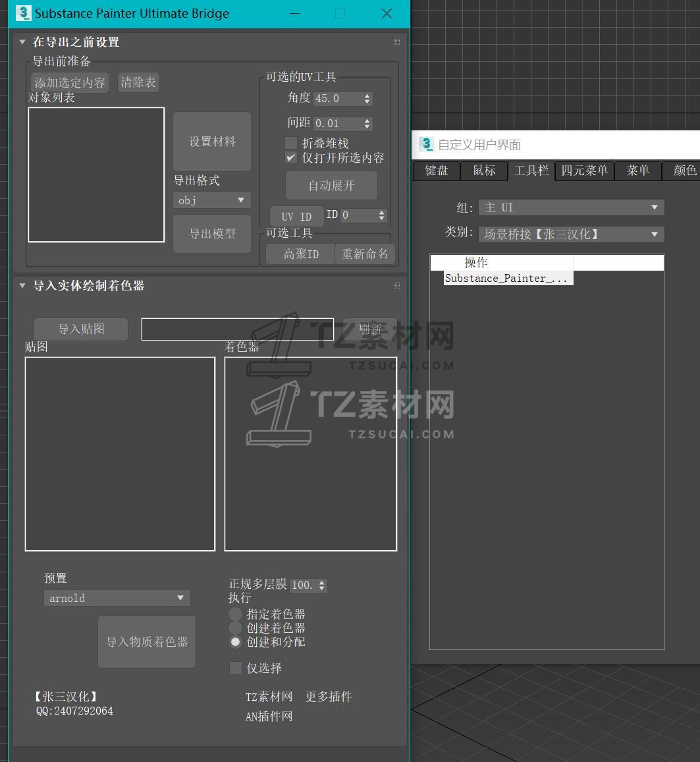Adjust the 间距 spinner arrows
700x762 pixels.
(367, 123)
